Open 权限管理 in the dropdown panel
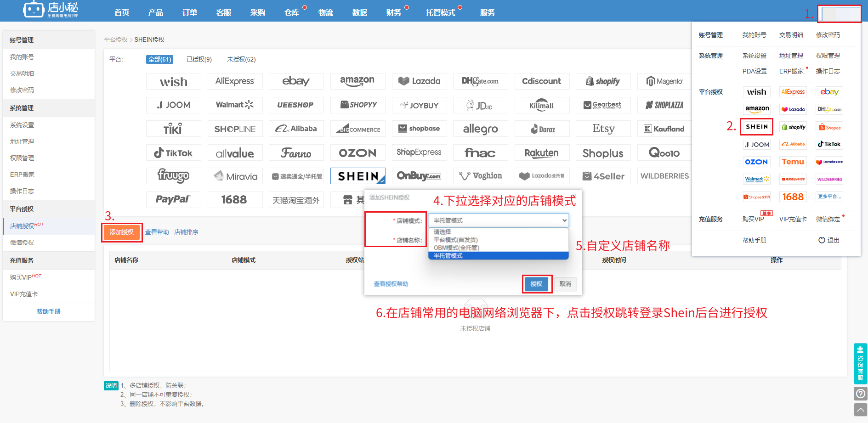 point(828,56)
